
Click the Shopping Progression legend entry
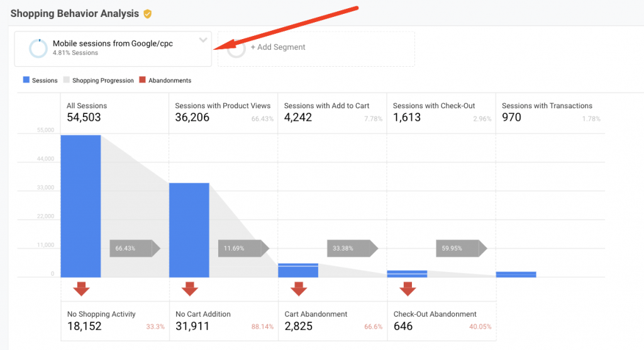[99, 80]
